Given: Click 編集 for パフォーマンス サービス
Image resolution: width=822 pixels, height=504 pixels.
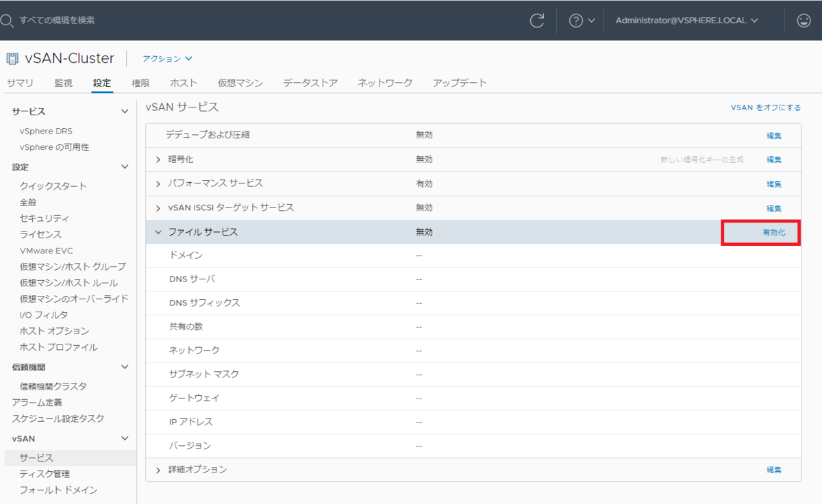Looking at the screenshot, I should (774, 184).
